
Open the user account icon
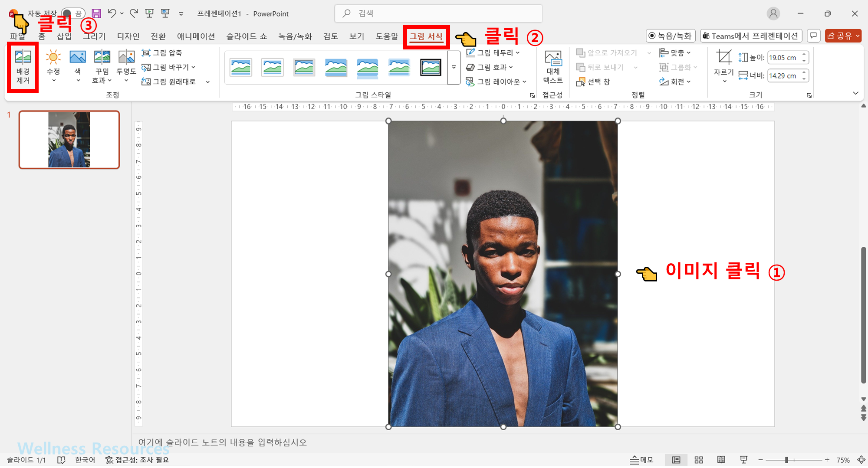(x=773, y=13)
